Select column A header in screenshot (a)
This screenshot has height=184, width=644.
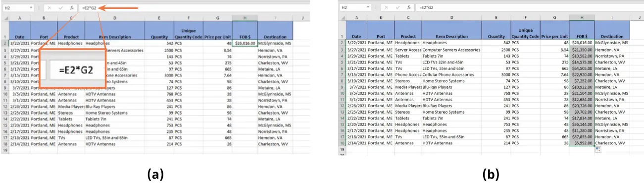point(19,17)
